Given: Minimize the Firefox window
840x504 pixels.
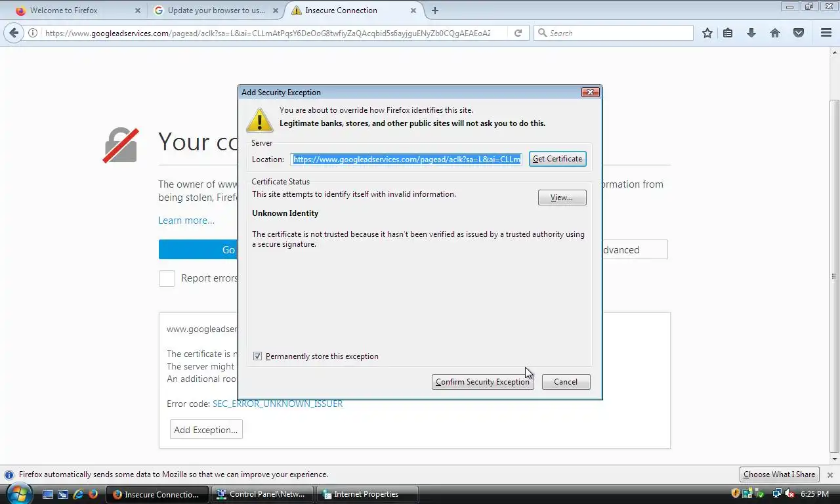Looking at the screenshot, I should (x=790, y=7).
